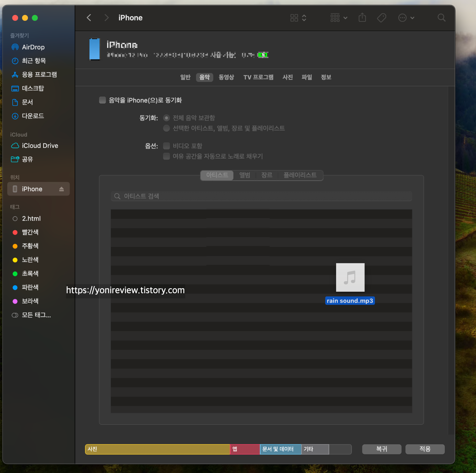Select iPhone device in sidebar

[38, 189]
